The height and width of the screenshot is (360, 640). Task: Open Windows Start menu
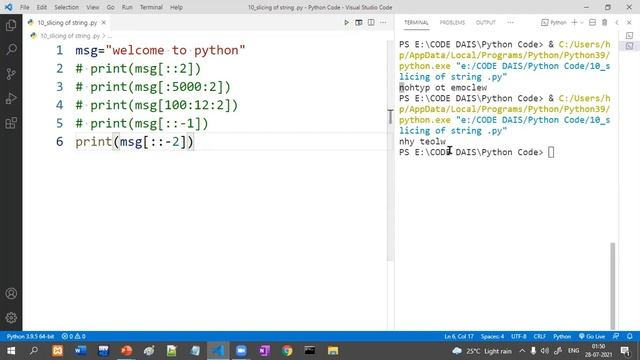click(x=11, y=351)
